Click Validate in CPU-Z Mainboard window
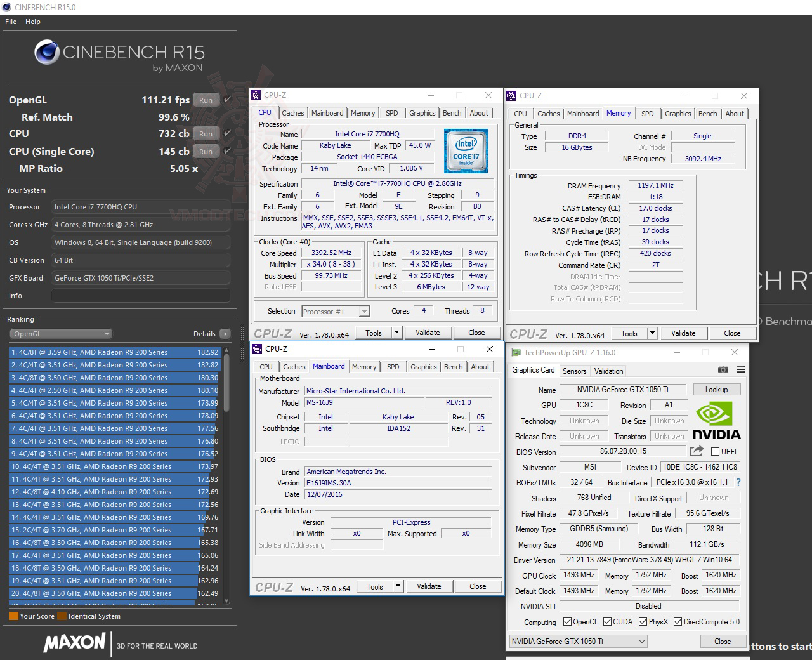Viewport: 812px width, 660px height. click(x=429, y=587)
